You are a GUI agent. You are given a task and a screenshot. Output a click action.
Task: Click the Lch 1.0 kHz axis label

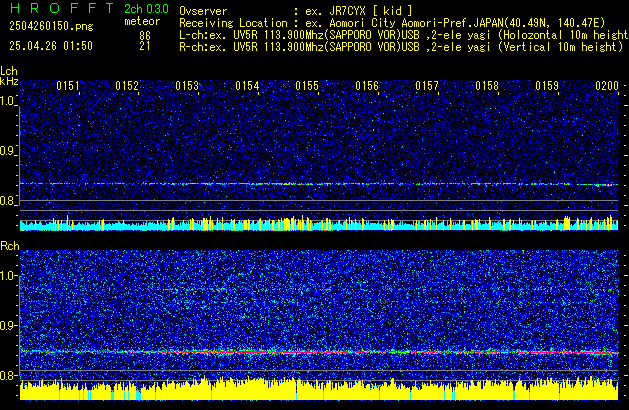[8, 101]
